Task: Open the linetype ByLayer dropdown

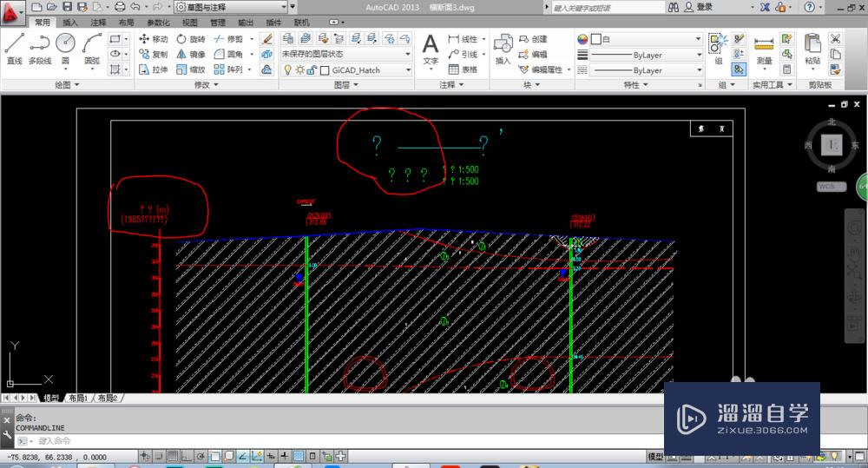Action: (x=646, y=70)
